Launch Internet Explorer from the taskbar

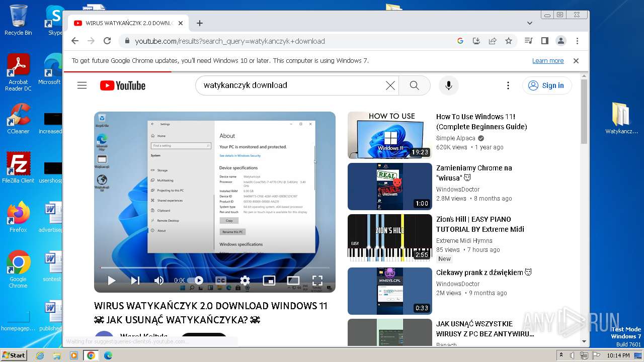(40, 355)
